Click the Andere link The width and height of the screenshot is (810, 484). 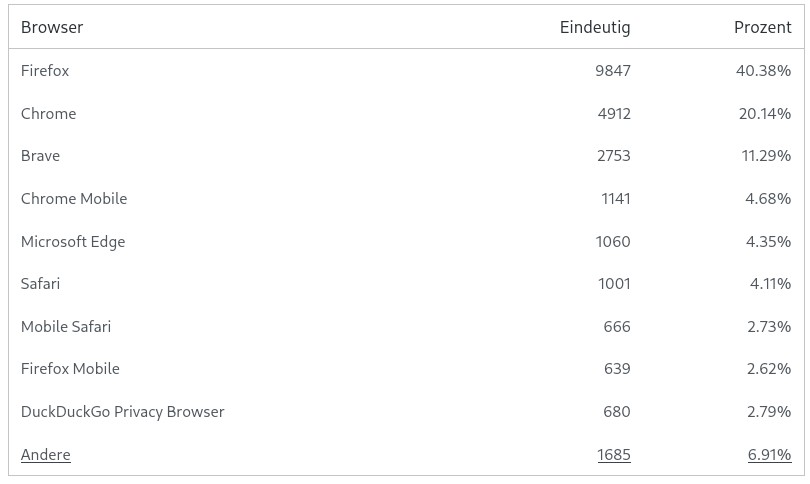(46, 455)
